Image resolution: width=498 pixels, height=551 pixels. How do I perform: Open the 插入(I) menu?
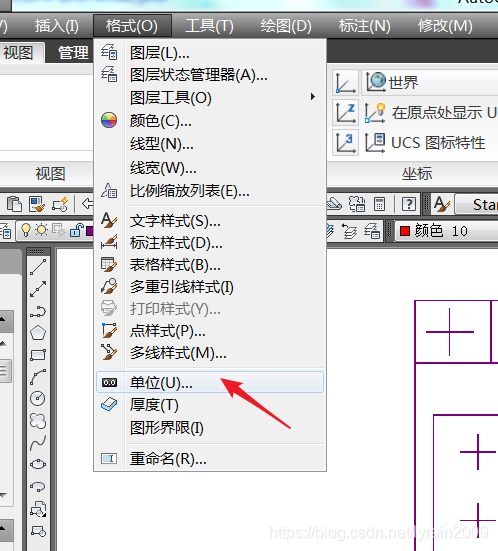[57, 26]
